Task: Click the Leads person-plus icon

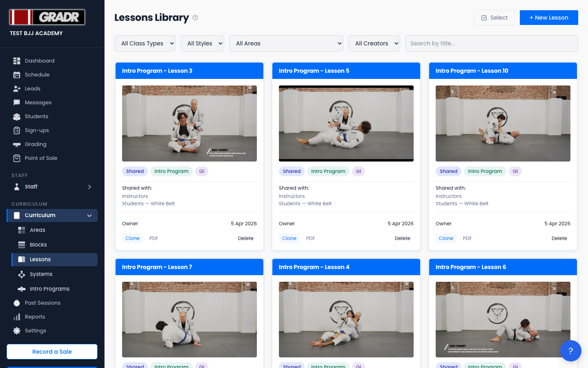Action: (x=17, y=89)
